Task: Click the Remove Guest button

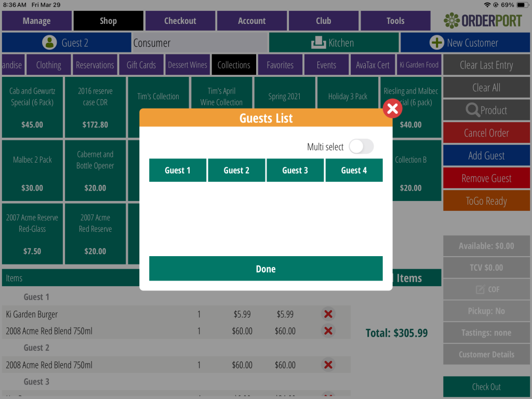Action: click(486, 178)
